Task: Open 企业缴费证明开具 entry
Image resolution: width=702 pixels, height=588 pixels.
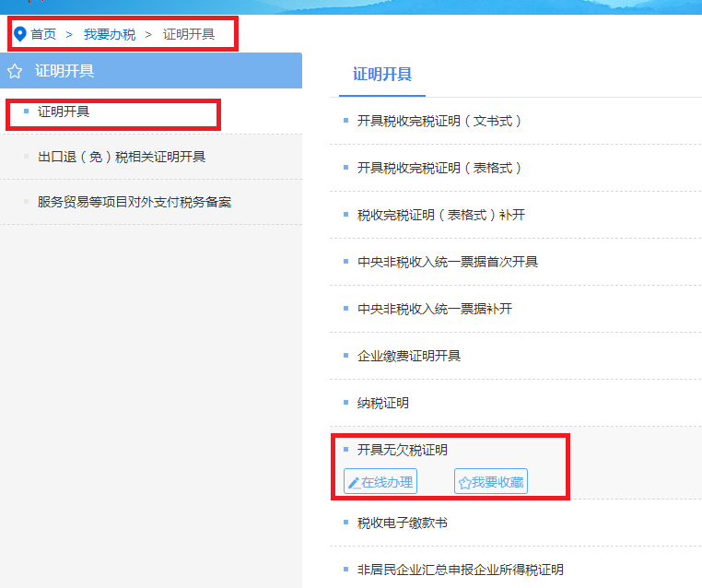Action: [409, 356]
